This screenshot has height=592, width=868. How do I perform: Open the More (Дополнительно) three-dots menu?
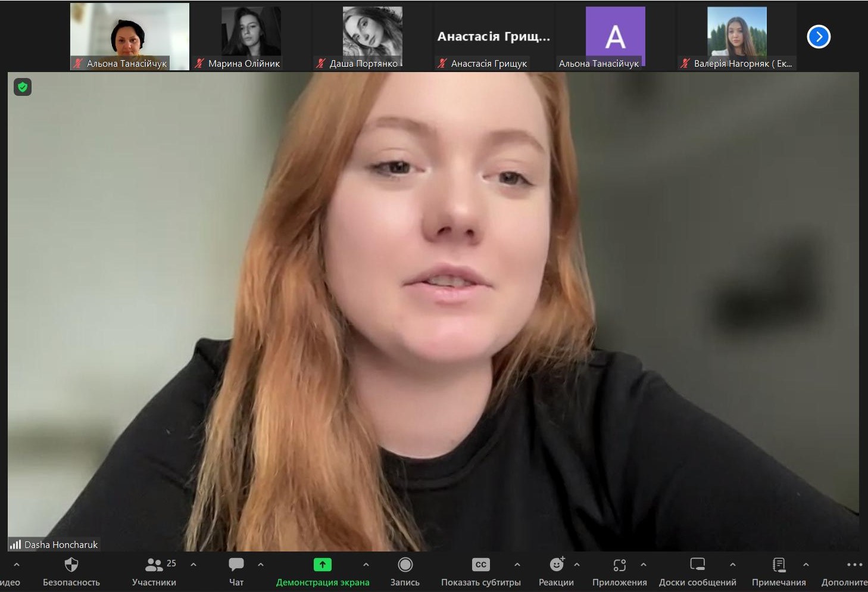tap(854, 565)
